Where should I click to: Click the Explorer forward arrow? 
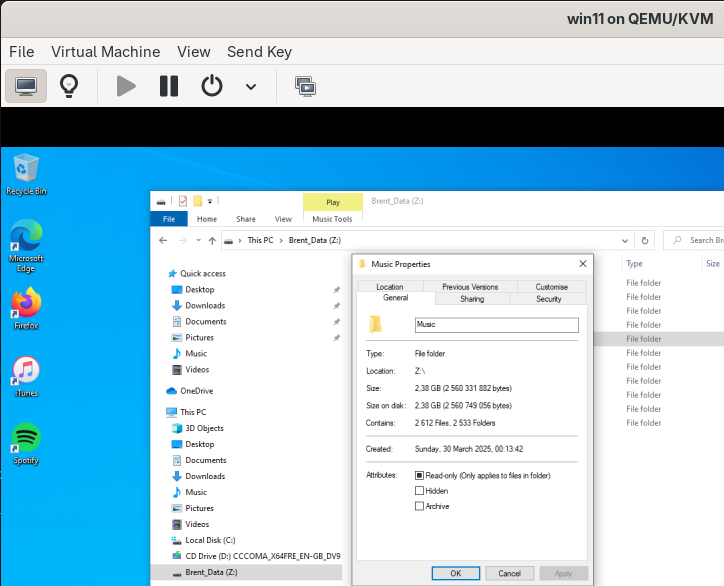(x=183, y=240)
